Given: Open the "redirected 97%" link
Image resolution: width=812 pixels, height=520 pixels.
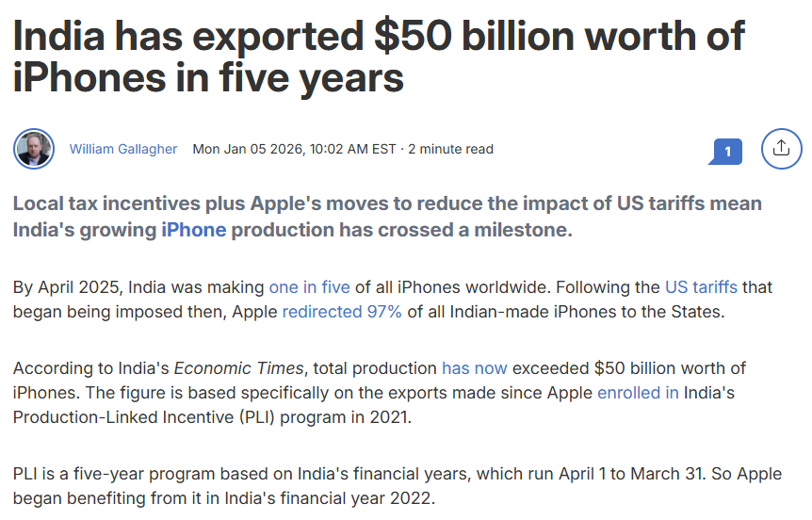Looking at the screenshot, I should point(342,312).
